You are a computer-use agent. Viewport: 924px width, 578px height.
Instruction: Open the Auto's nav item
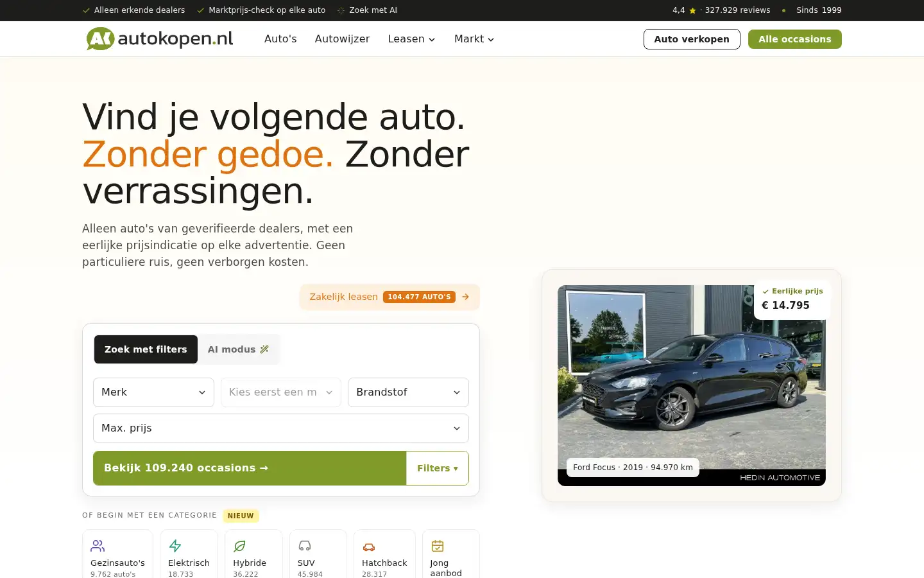280,39
